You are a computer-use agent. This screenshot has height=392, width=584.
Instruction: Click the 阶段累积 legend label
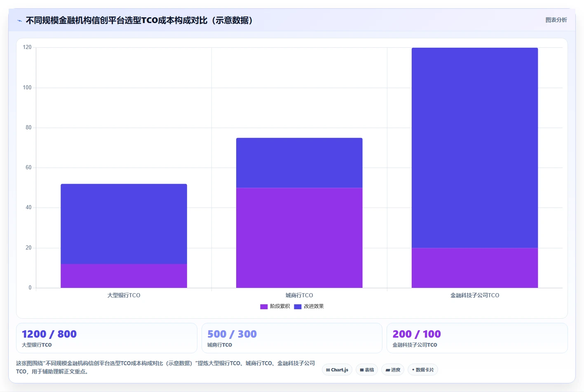(x=280, y=306)
